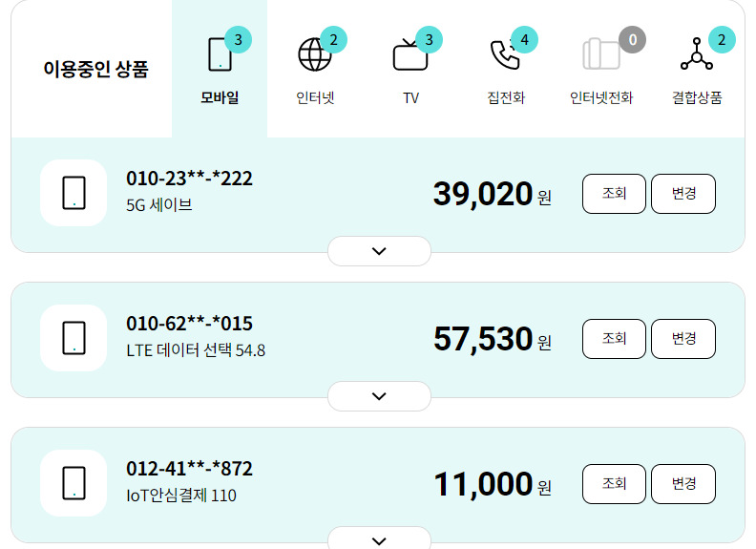Select the 인터넷전화 device icon
The image size is (756, 549).
coord(601,54)
